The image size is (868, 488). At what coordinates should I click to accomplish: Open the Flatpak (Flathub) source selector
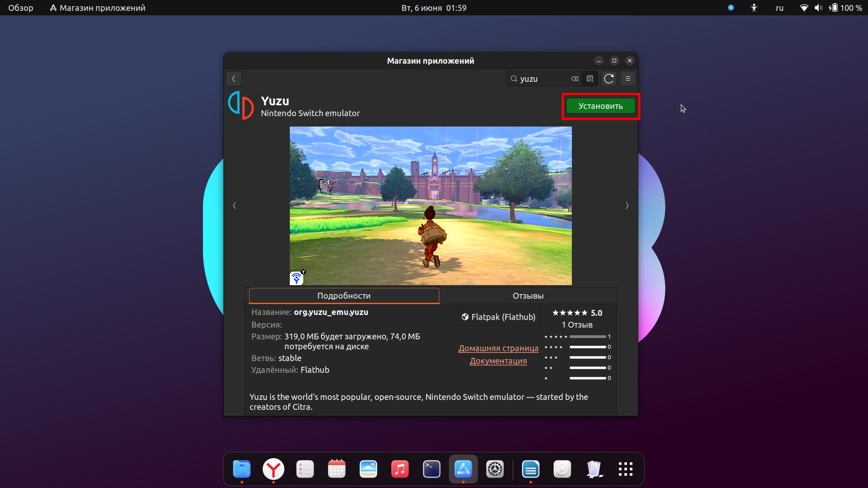(498, 317)
